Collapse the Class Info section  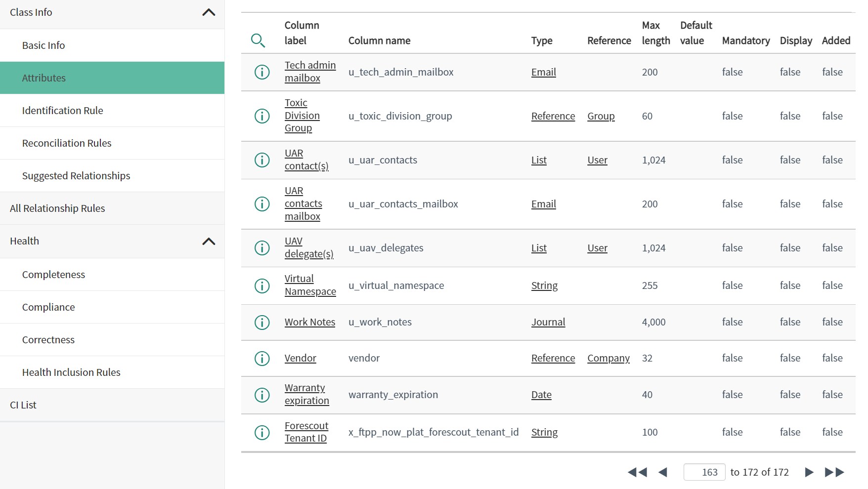pyautogui.click(x=209, y=12)
